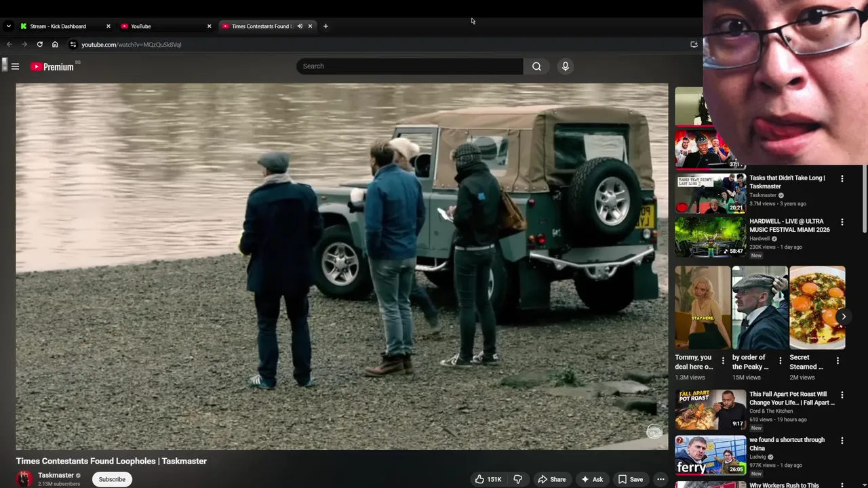The height and width of the screenshot is (488, 868).
Task: Open the browser home page
Action: tap(55, 44)
